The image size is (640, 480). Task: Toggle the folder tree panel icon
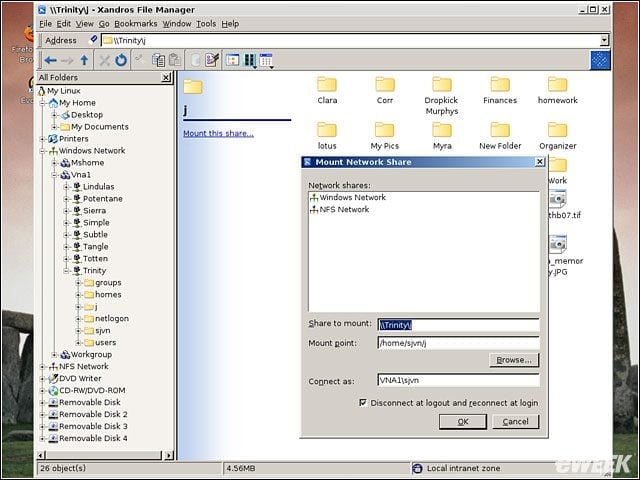233,60
